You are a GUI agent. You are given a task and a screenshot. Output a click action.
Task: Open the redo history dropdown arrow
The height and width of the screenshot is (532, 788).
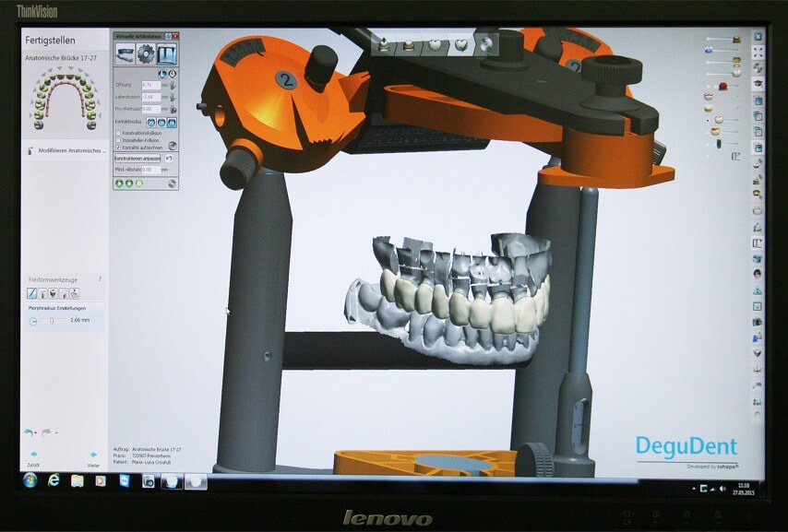pos(56,432)
